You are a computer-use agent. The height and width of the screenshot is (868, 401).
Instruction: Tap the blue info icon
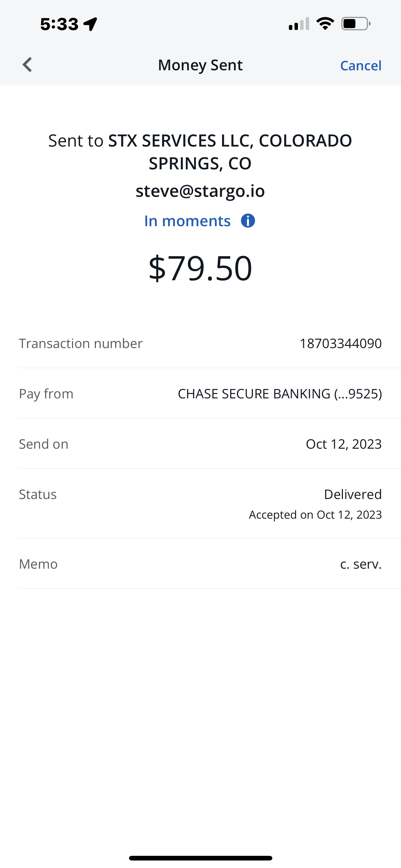[248, 221]
